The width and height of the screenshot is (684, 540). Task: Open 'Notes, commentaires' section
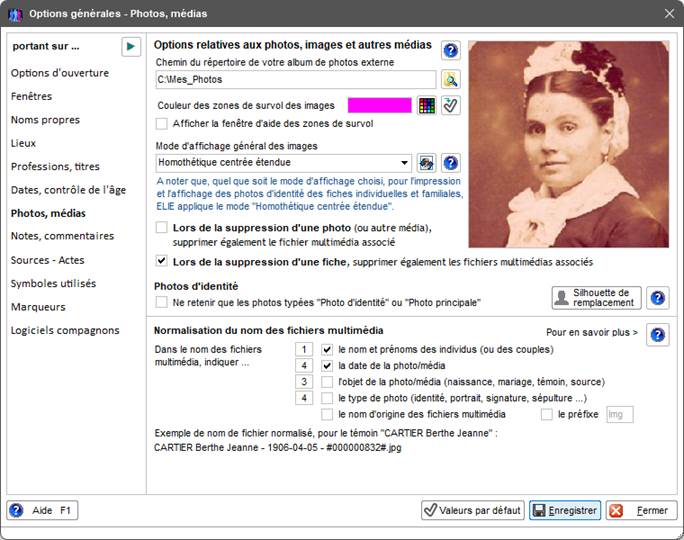(x=62, y=236)
